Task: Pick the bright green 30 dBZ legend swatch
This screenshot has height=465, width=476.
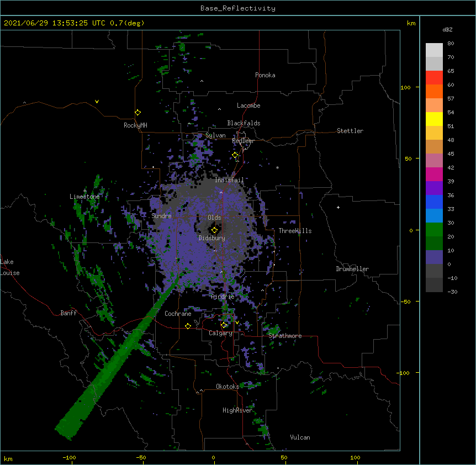Action: [x=434, y=230]
